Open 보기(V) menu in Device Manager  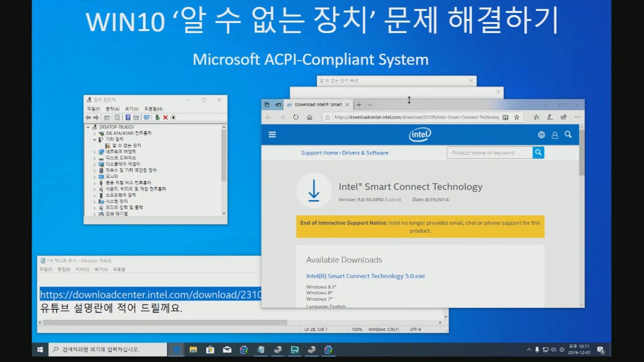(x=132, y=109)
